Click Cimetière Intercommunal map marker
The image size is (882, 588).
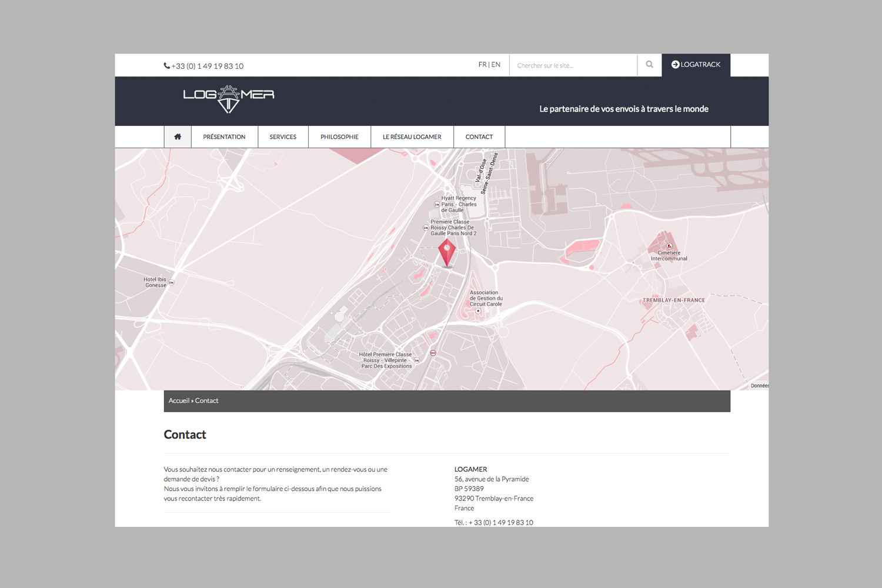click(669, 246)
